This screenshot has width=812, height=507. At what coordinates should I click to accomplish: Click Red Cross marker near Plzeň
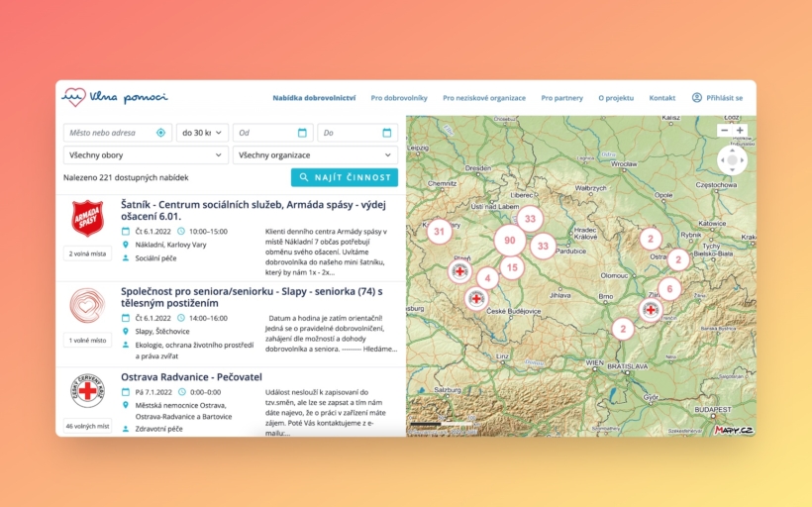(459, 271)
